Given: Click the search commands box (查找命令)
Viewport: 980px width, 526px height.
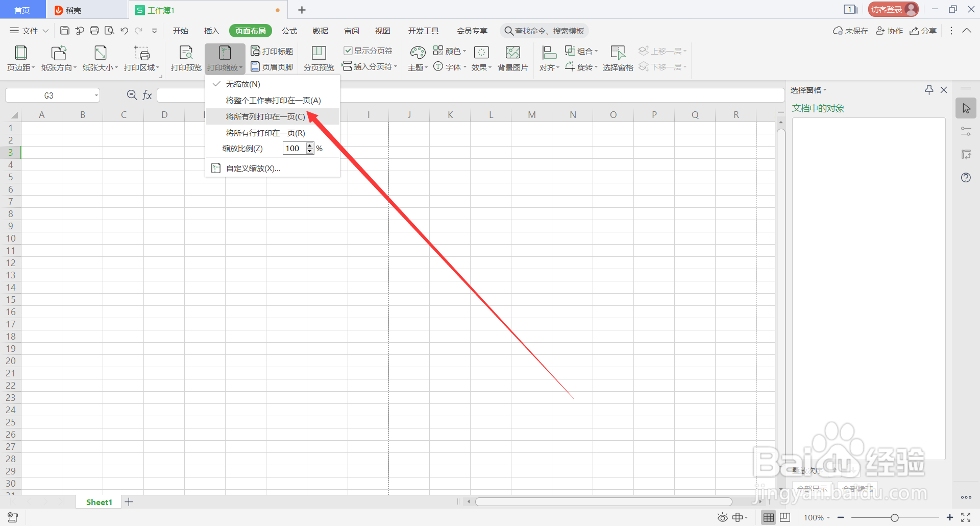Looking at the screenshot, I should click(544, 31).
